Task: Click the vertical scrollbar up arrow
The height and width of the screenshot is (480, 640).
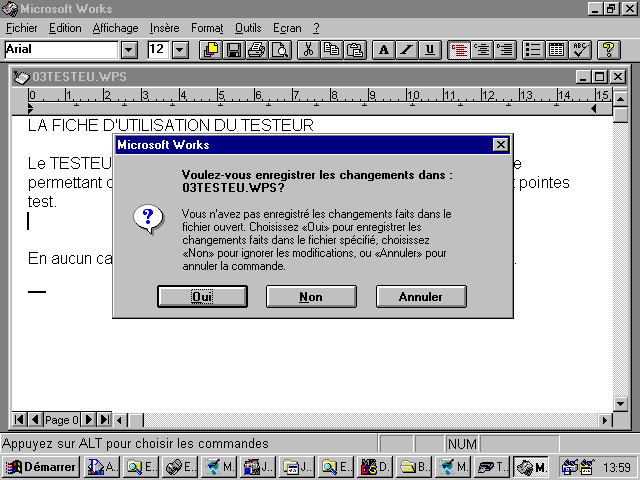Action: (x=620, y=98)
